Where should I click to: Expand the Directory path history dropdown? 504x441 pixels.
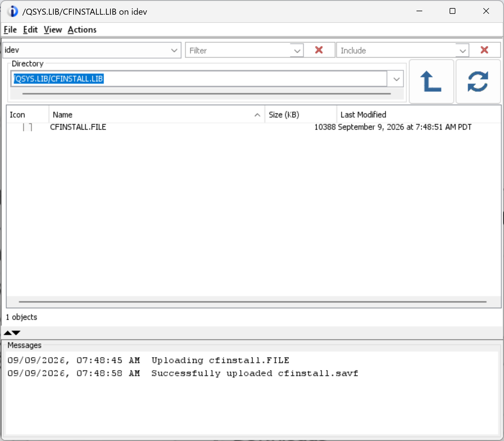click(x=396, y=79)
